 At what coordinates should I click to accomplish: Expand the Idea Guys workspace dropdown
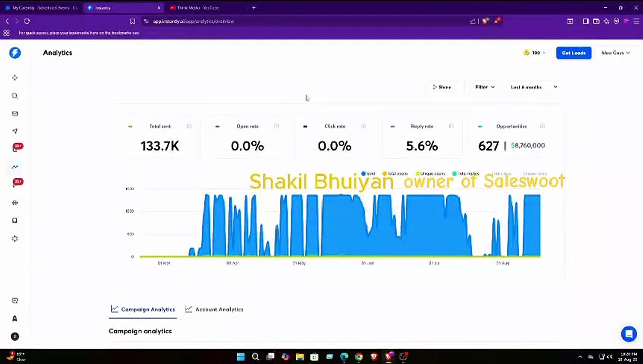click(615, 53)
